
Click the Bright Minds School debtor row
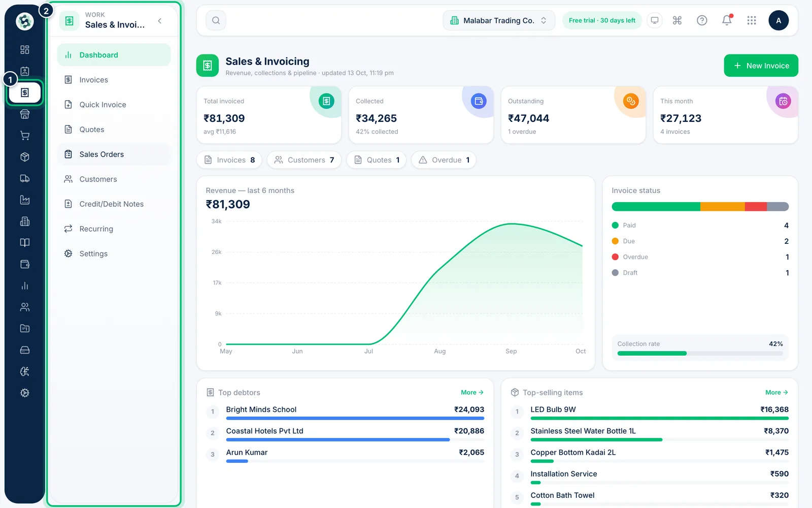click(x=345, y=412)
